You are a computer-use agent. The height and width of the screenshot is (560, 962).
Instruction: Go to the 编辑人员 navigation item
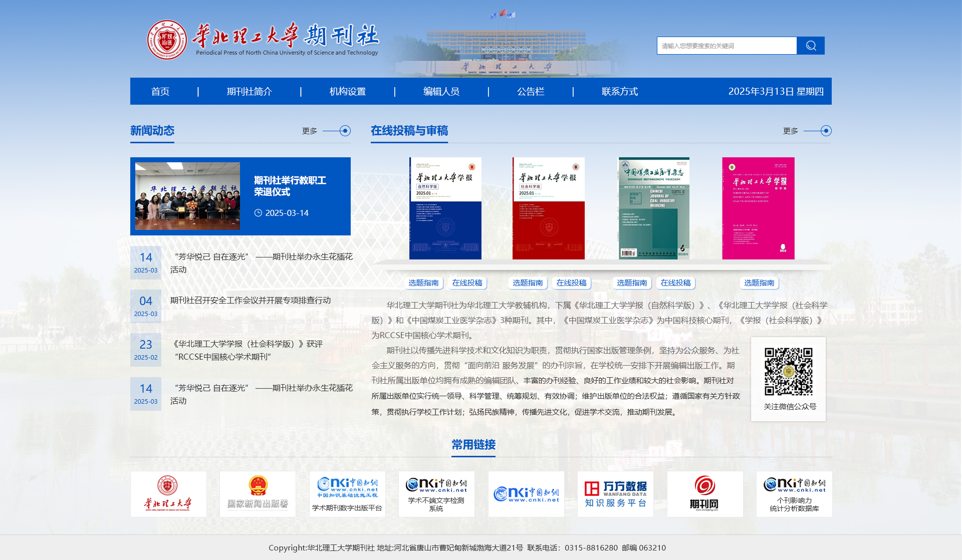pyautogui.click(x=441, y=91)
